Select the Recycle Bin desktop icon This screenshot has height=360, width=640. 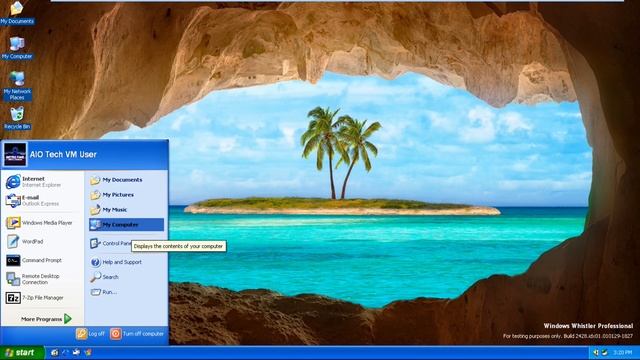[17, 118]
